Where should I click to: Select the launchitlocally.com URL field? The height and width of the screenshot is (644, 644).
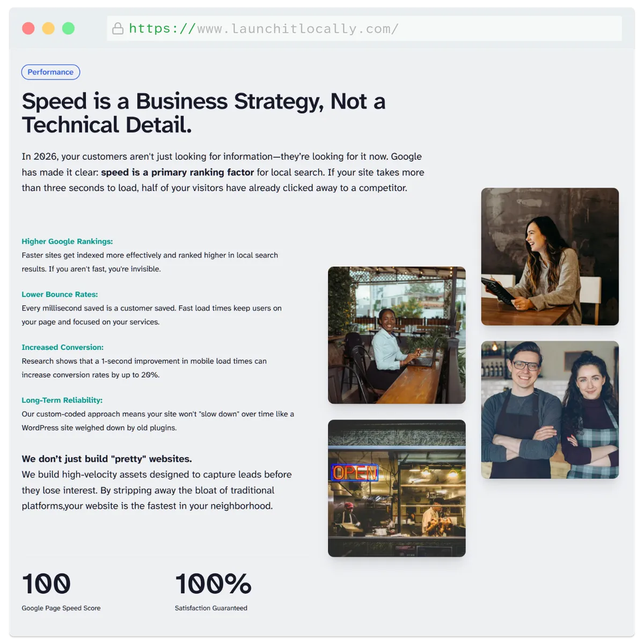point(364,28)
